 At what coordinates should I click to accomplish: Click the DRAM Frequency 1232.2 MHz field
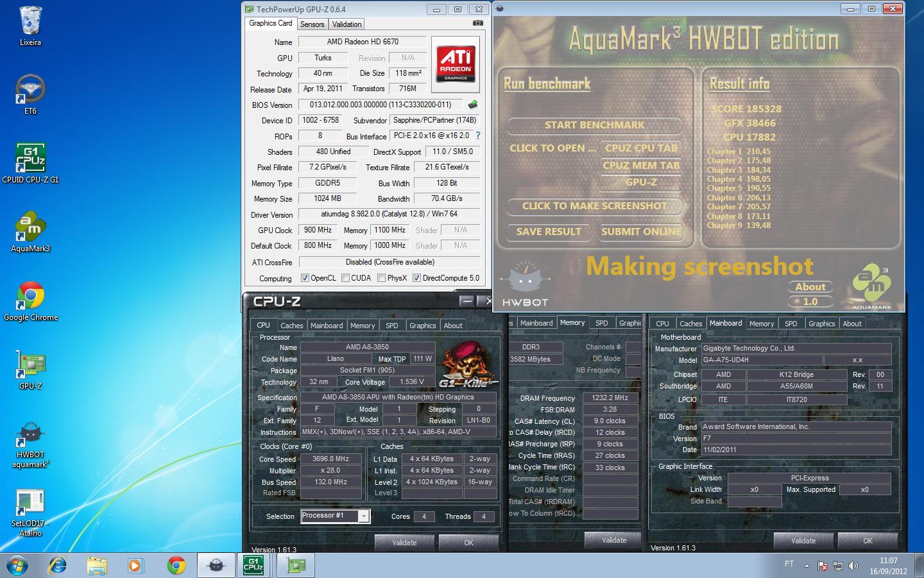tap(610, 398)
